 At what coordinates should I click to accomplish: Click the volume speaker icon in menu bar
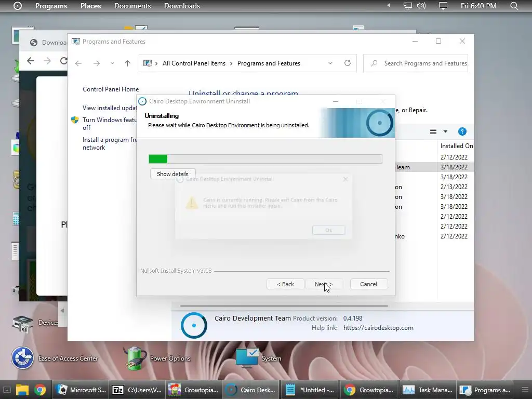tap(421, 6)
